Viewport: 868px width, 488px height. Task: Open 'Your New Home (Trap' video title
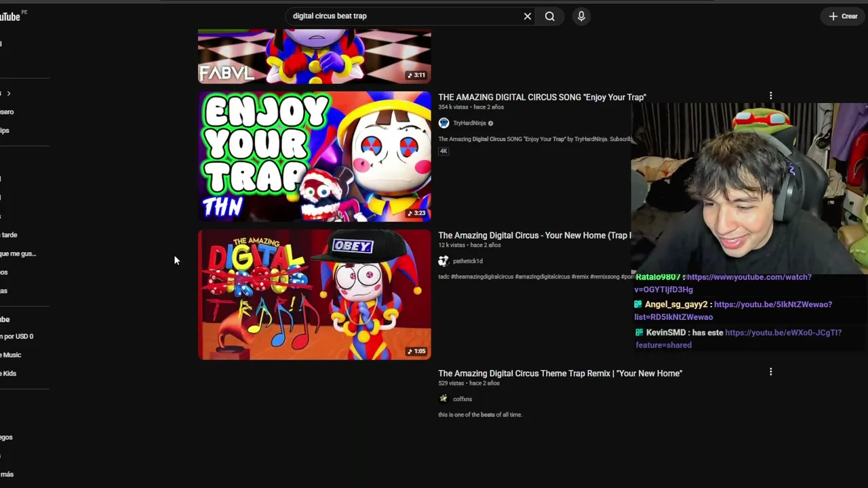click(534, 235)
